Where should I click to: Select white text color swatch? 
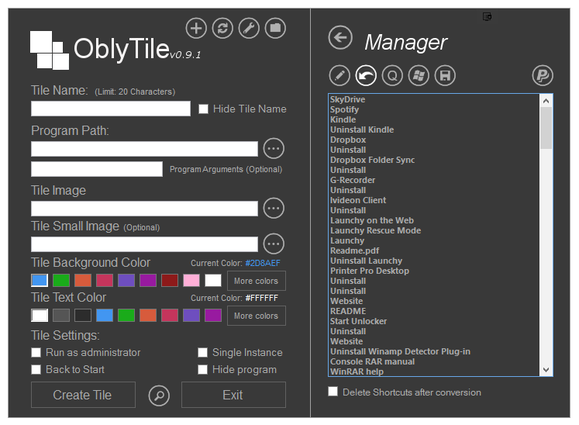(x=40, y=315)
